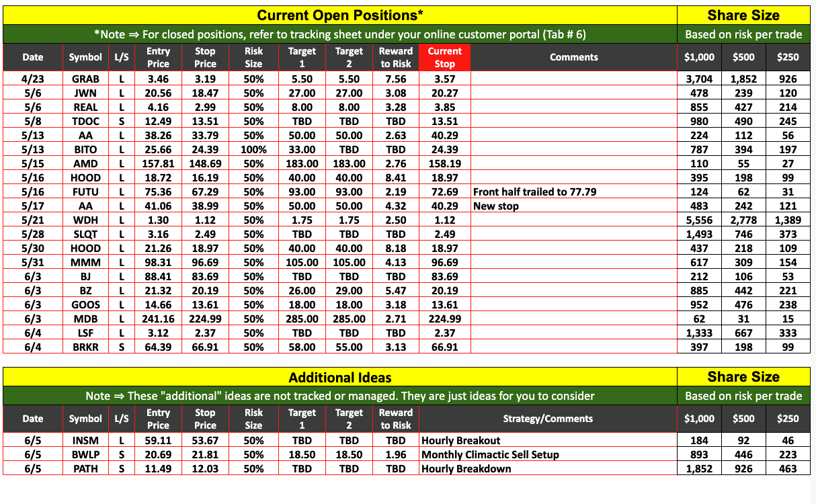816x504 pixels.
Task: Click the GOOS symbol cell
Action: click(x=85, y=304)
